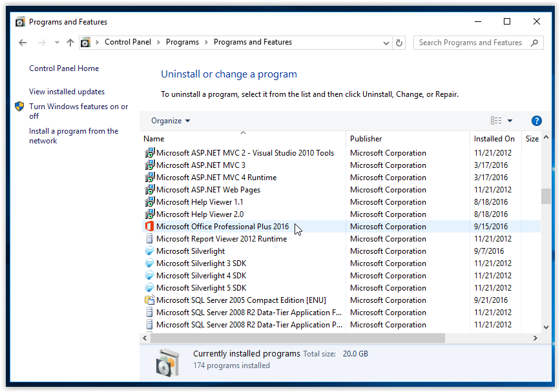Expand the More options view dropdown arrow
Viewport: 560px width, 392px height.
[510, 121]
